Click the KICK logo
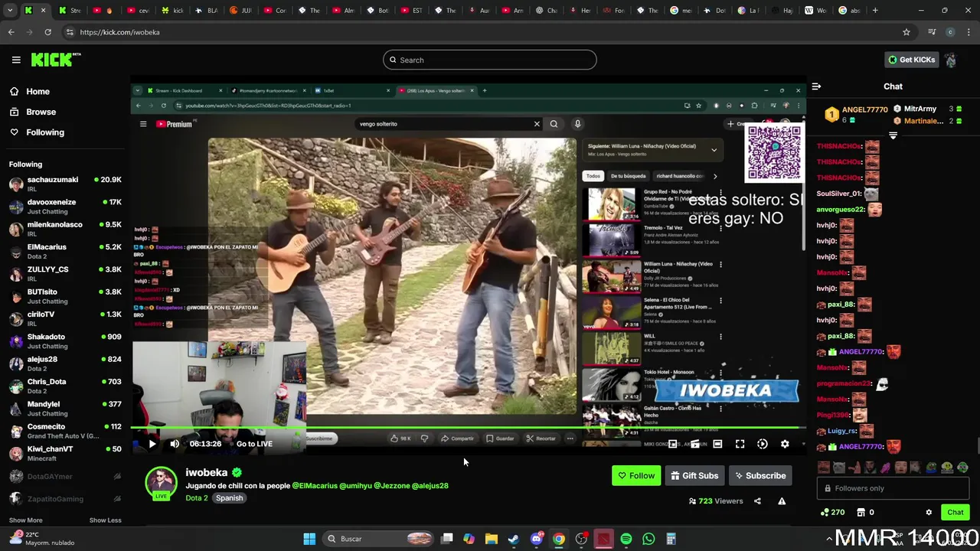980x551 pixels. 56,60
